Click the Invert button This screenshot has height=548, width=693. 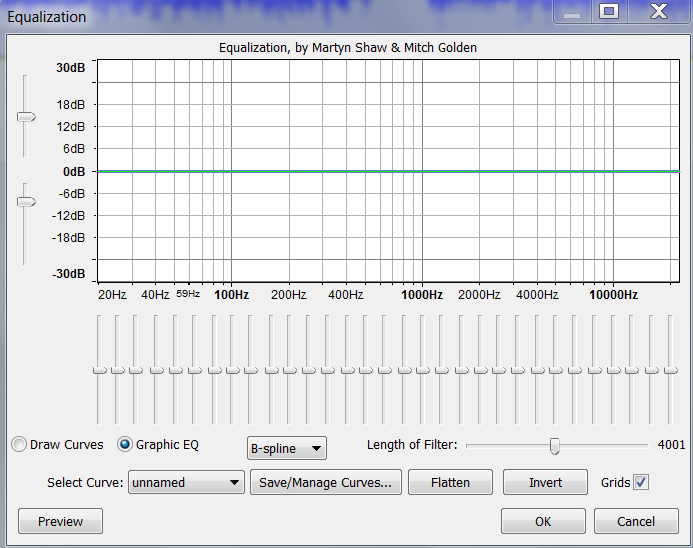coord(545,482)
